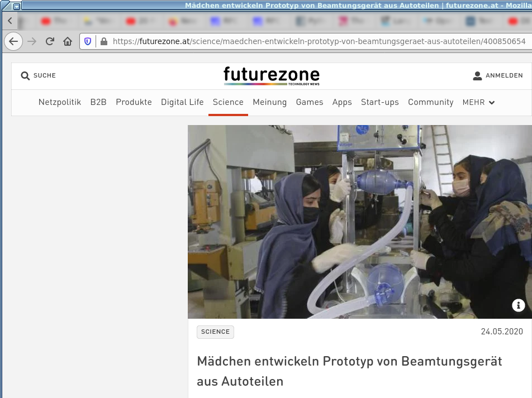The width and height of the screenshot is (532, 398).
Task: Click the SUCHE magnifier search icon
Action: point(26,75)
